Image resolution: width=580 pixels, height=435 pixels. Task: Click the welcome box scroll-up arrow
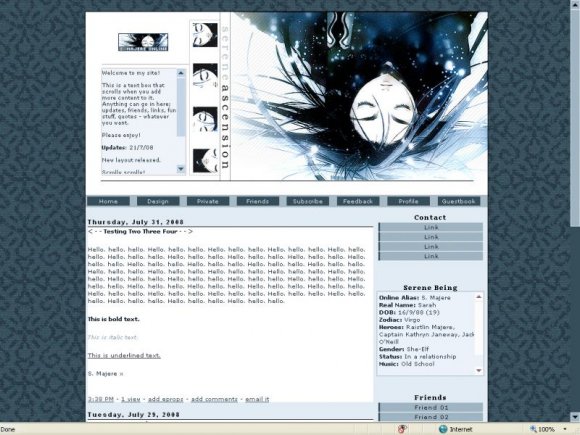(x=181, y=73)
